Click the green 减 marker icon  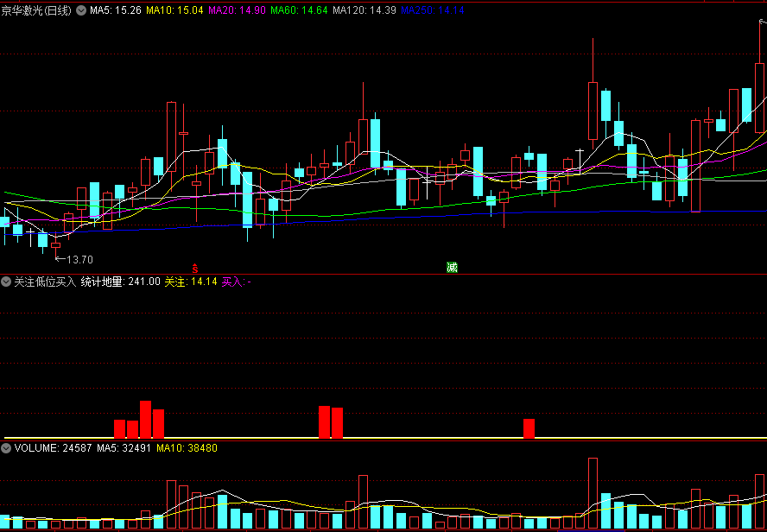click(452, 268)
